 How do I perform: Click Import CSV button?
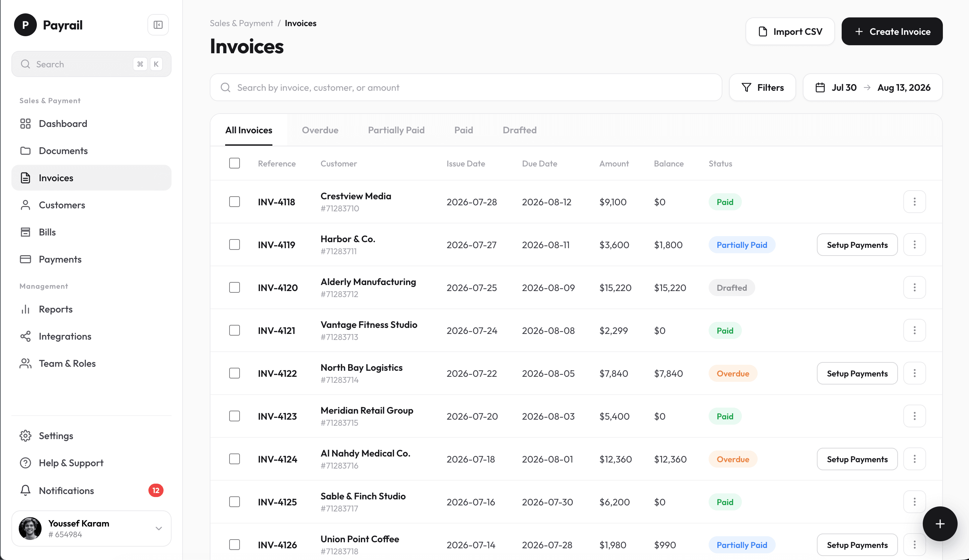(x=790, y=31)
